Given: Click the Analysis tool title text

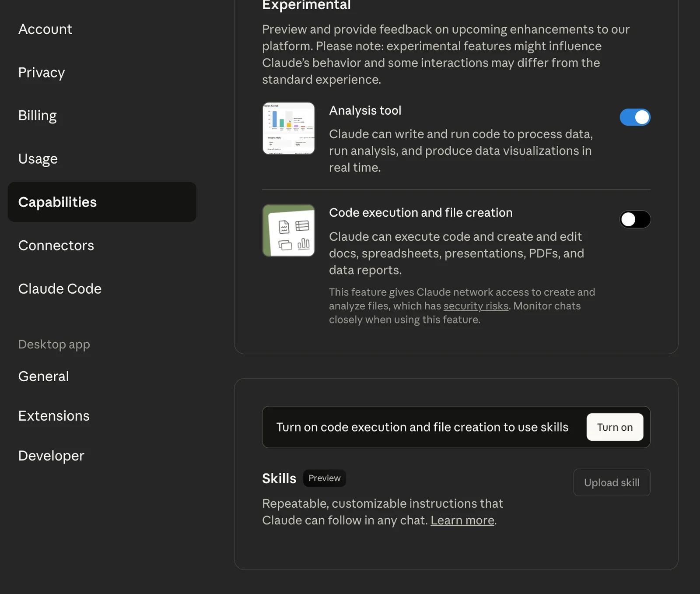Looking at the screenshot, I should point(365,111).
